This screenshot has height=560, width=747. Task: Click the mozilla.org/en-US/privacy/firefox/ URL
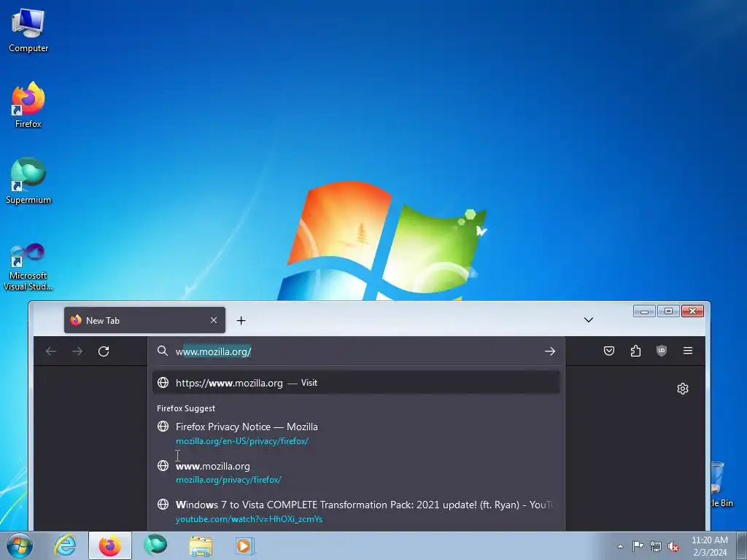242,441
